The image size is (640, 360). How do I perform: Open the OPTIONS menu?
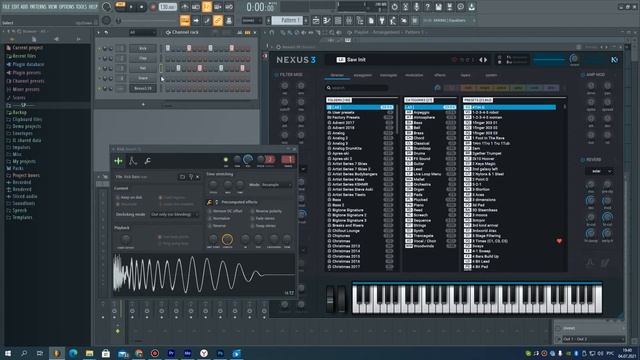click(68, 7)
